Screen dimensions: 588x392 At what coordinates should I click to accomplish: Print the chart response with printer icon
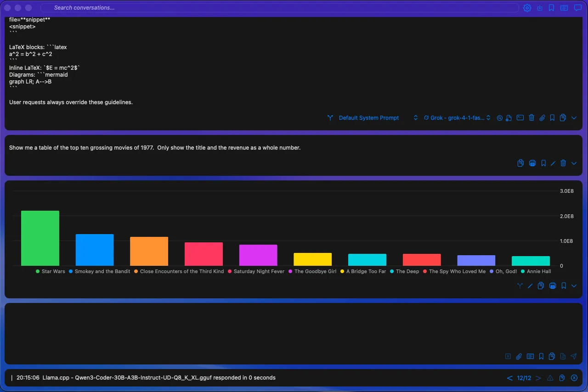pyautogui.click(x=553, y=286)
